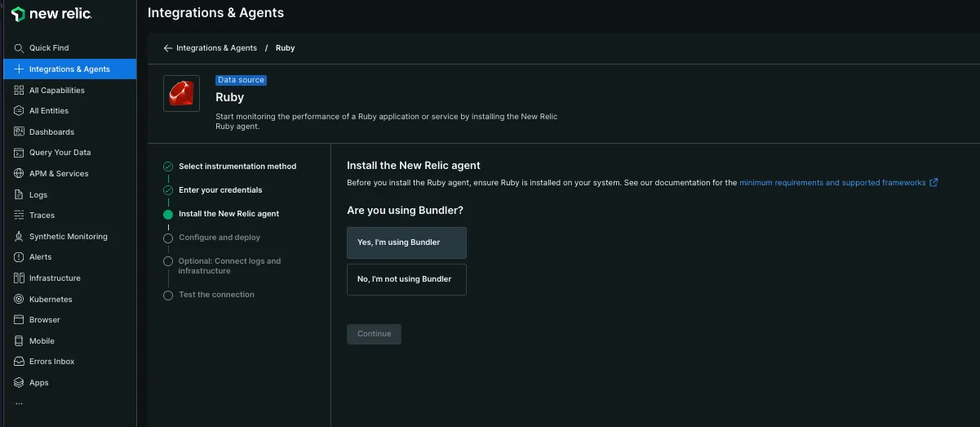This screenshot has width=980, height=427.
Task: Open Query Your Data in sidebar
Action: click(60, 153)
